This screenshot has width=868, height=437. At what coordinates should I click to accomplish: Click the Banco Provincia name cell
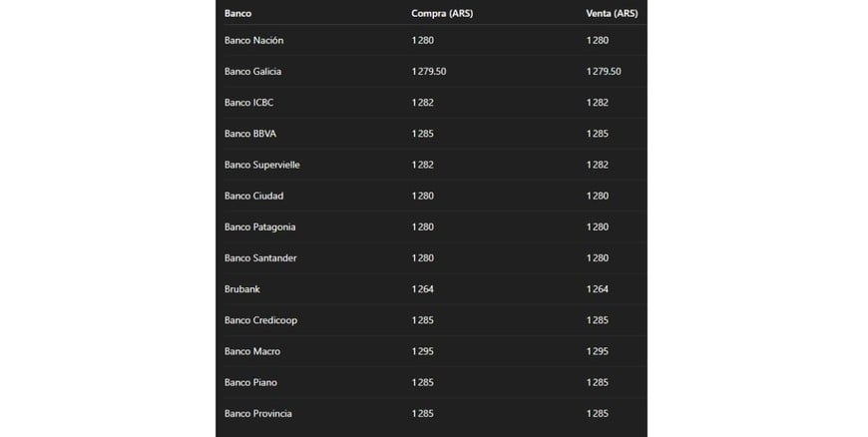click(258, 413)
